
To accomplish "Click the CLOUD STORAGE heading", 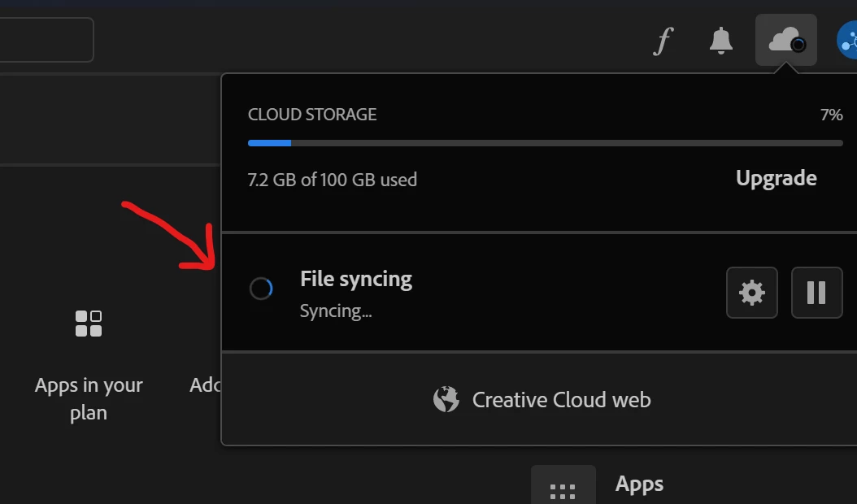I will (x=312, y=115).
